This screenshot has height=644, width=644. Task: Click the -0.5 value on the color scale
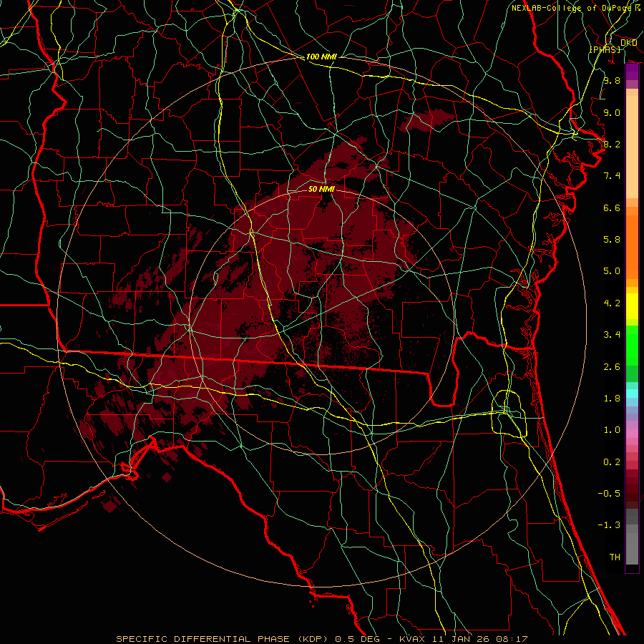[x=609, y=494]
